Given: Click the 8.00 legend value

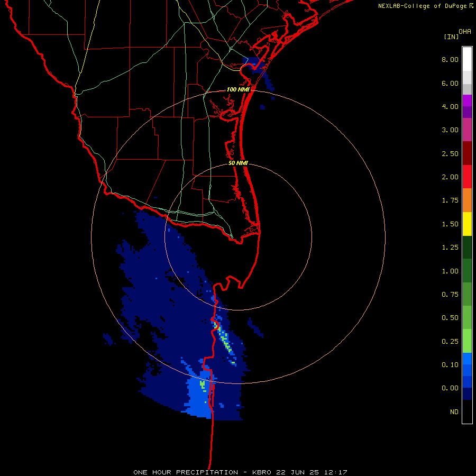Looking at the screenshot, I should pyautogui.click(x=450, y=59).
